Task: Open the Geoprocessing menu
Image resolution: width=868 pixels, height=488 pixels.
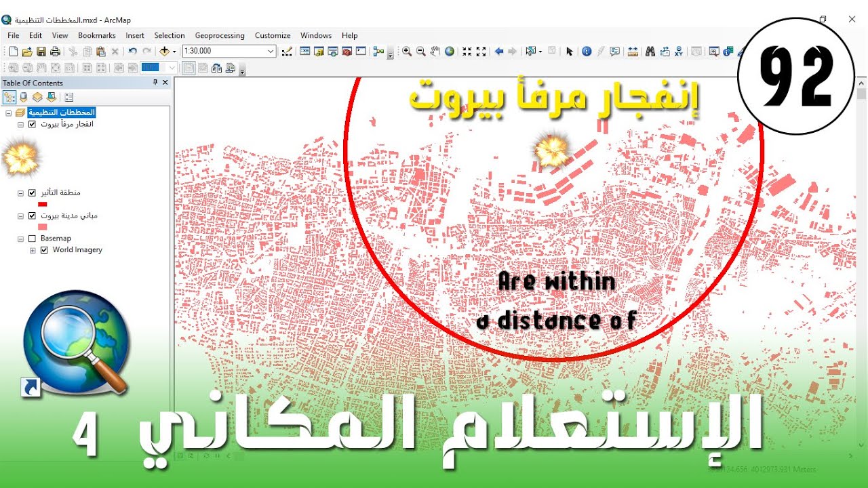Action: coord(220,35)
